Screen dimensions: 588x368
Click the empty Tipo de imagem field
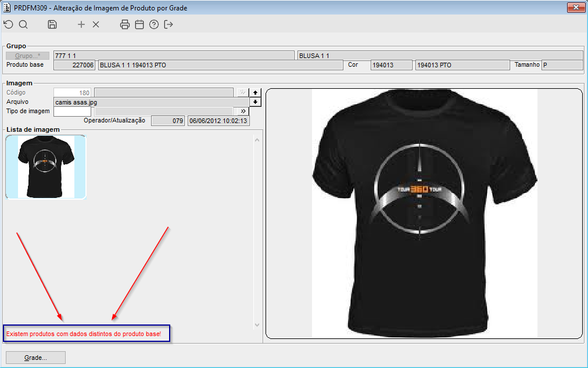point(73,111)
